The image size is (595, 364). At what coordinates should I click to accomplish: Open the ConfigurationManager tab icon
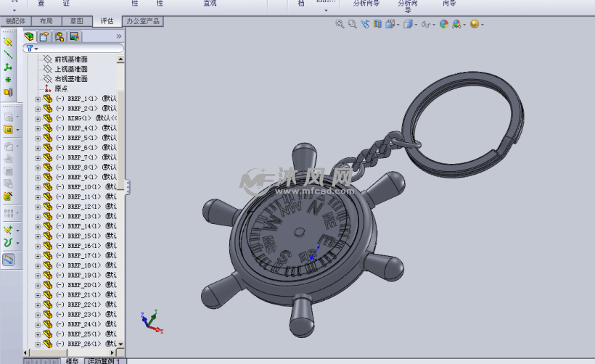[59, 36]
